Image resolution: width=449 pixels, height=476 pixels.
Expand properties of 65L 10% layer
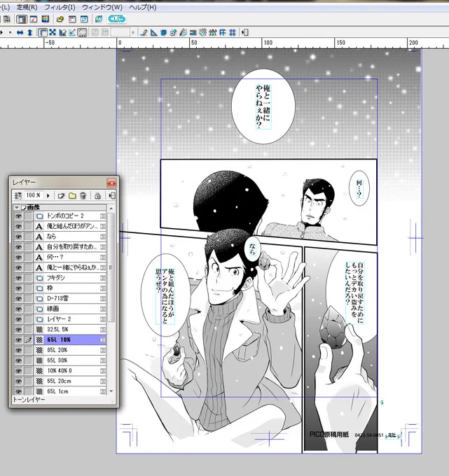pos(103,339)
